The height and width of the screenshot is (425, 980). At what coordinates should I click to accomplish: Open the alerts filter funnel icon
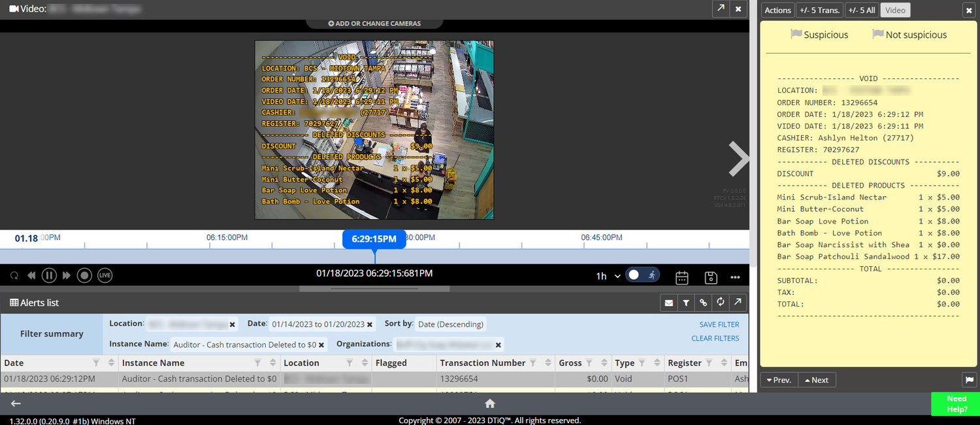click(x=686, y=302)
